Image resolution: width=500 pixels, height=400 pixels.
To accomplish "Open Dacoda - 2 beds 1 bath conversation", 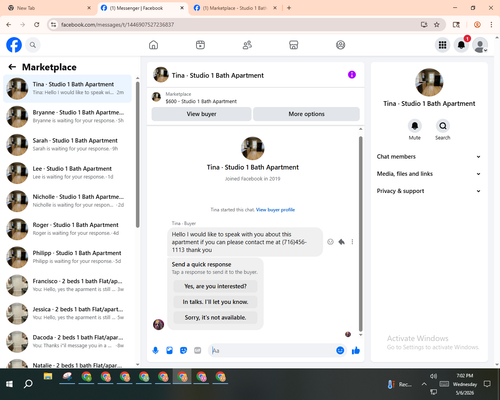I will [67, 342].
